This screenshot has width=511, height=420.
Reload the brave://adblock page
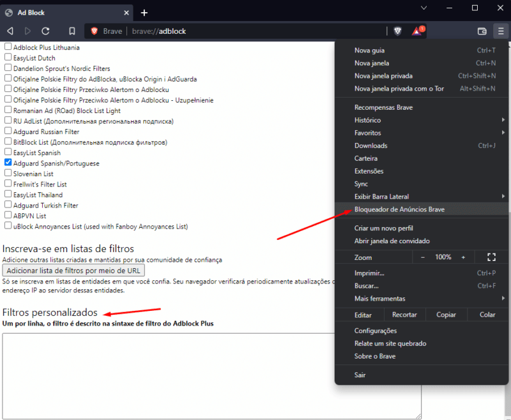(45, 31)
